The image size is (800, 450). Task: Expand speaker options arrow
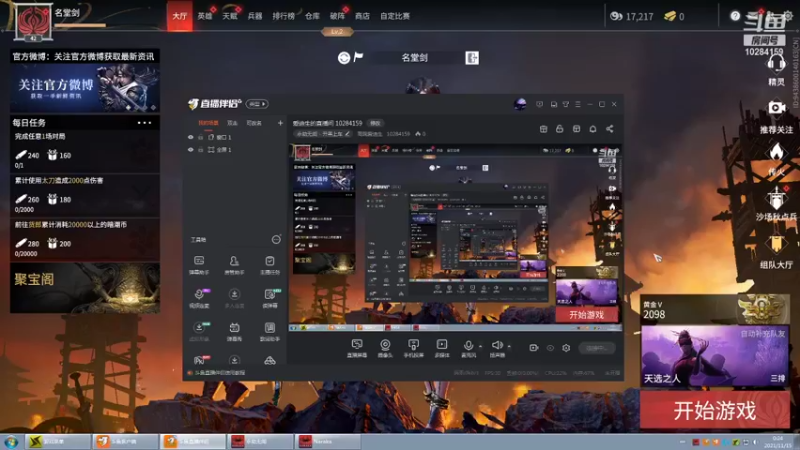(x=509, y=347)
